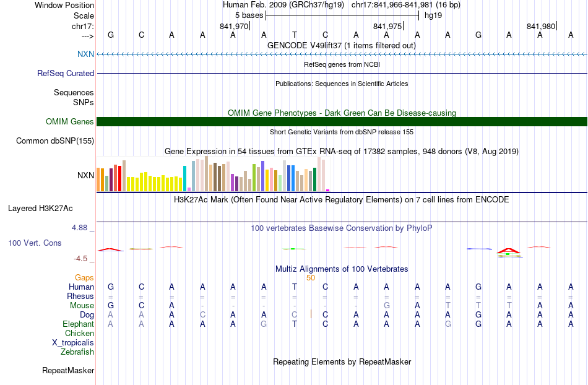588x385 pixels.
Task: Click the OMIM Genes dark green bar
Action: [342, 121]
